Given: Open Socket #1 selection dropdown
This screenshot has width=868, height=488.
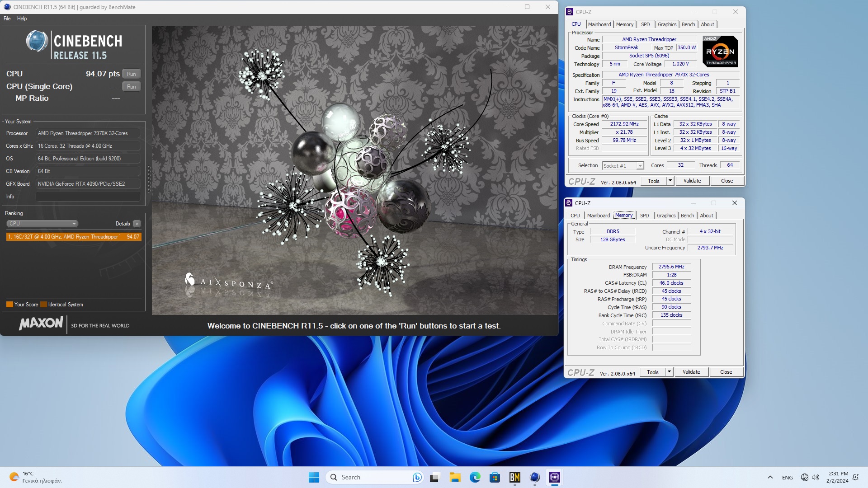Looking at the screenshot, I should pyautogui.click(x=623, y=166).
